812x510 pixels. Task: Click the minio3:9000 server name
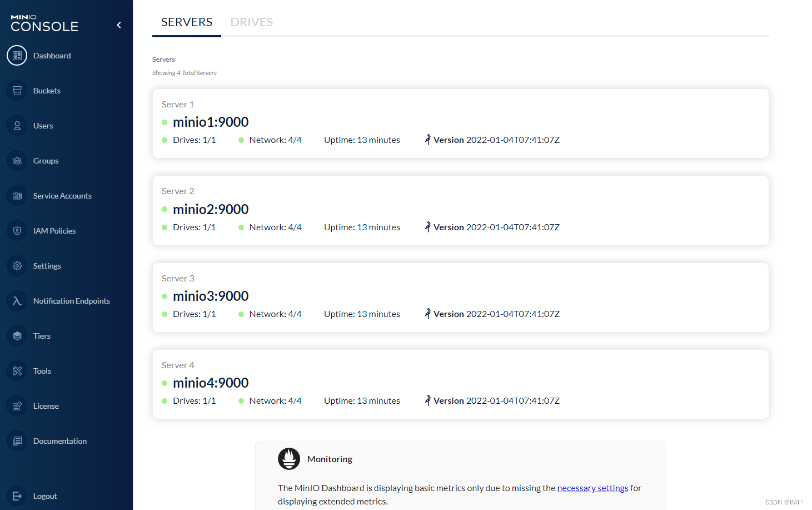pos(211,296)
